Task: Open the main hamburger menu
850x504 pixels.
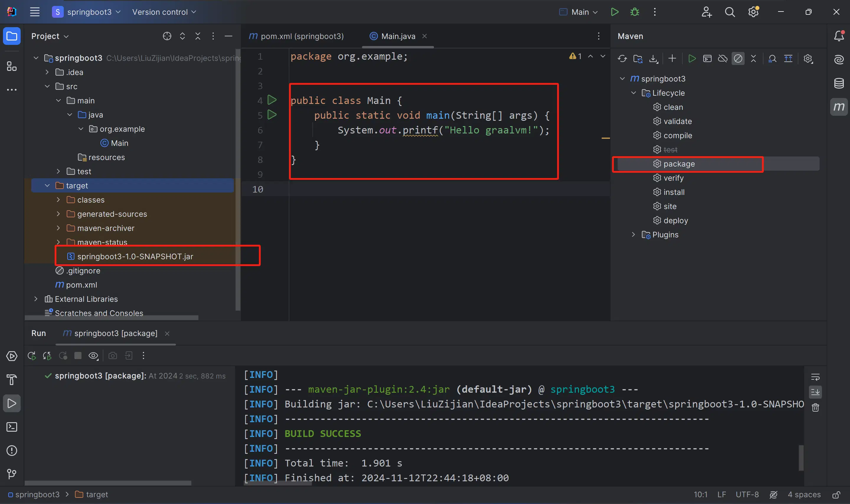Action: click(34, 12)
